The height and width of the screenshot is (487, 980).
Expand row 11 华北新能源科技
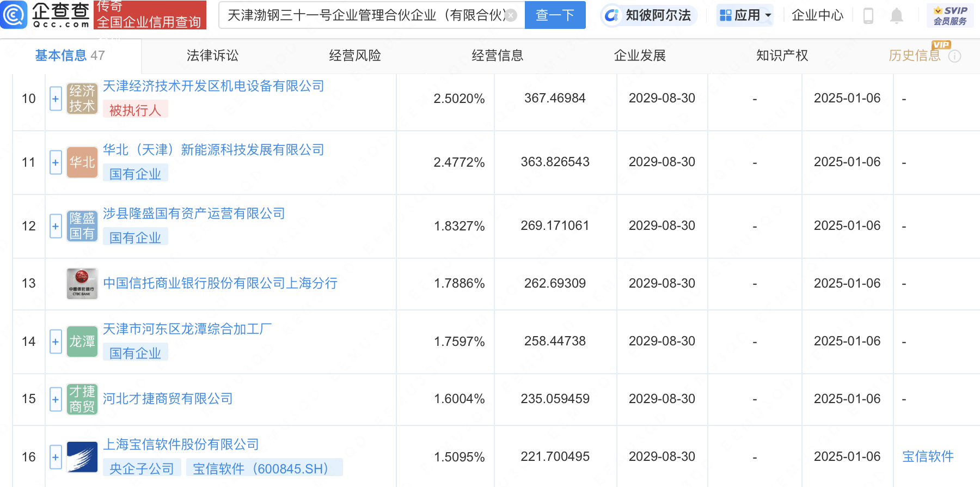pos(56,162)
